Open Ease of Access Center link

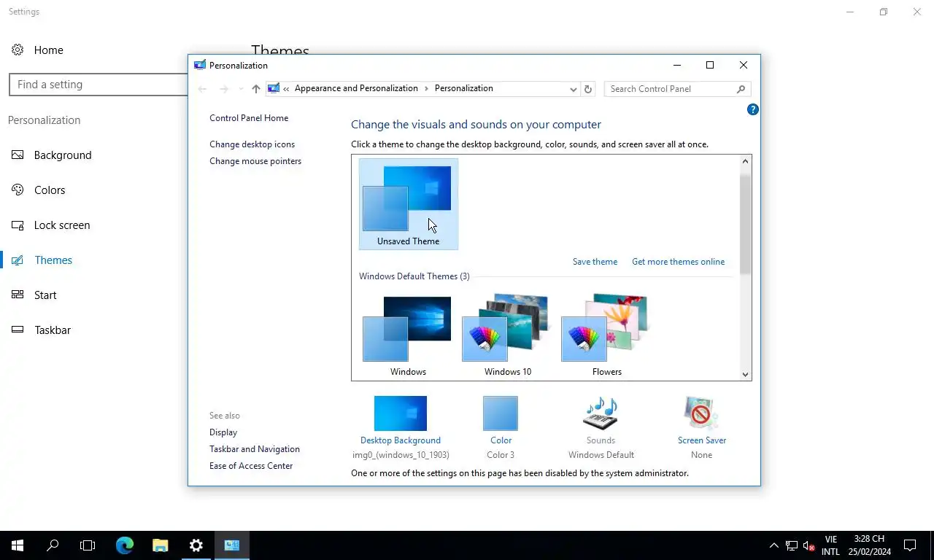[251, 466]
